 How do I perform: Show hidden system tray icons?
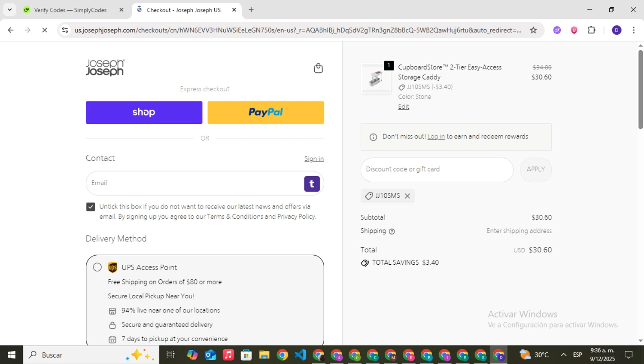coord(564,355)
